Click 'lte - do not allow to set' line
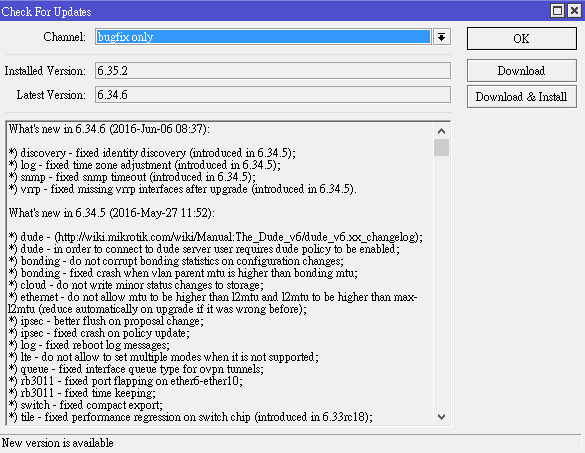 (x=164, y=357)
